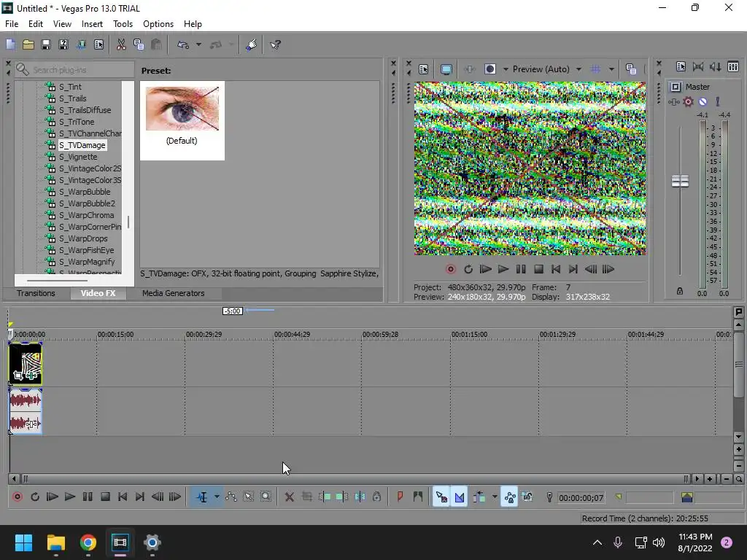Image resolution: width=747 pixels, height=560 pixels.
Task: Click the Delete X icon in timeline toolbar
Action: tap(289, 497)
